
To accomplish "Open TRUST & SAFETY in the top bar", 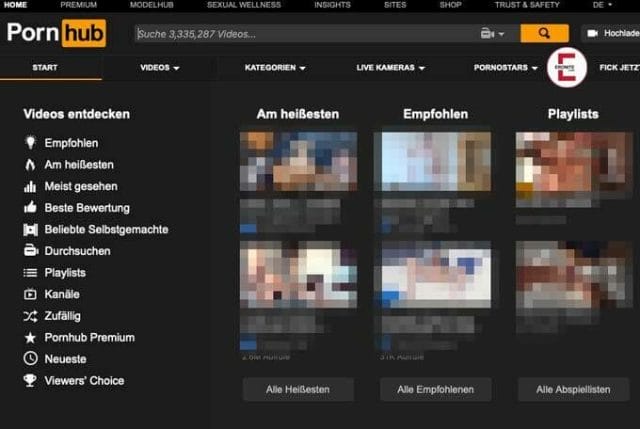I will tap(527, 5).
